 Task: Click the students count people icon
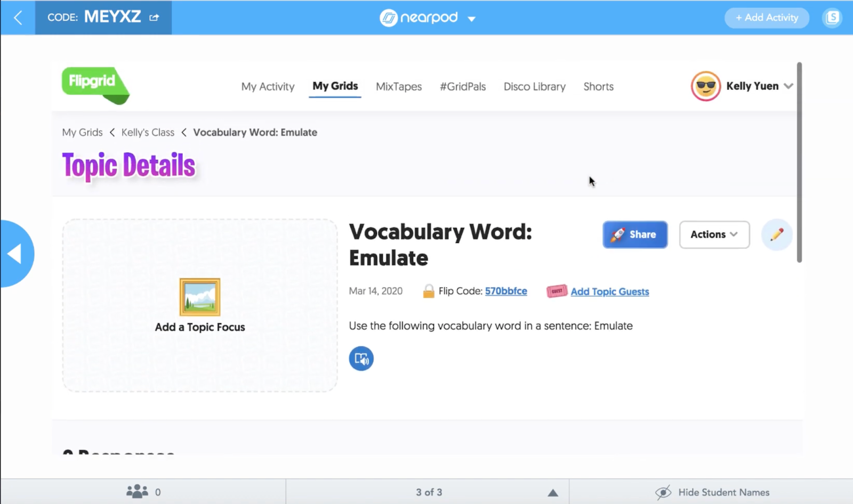137,492
